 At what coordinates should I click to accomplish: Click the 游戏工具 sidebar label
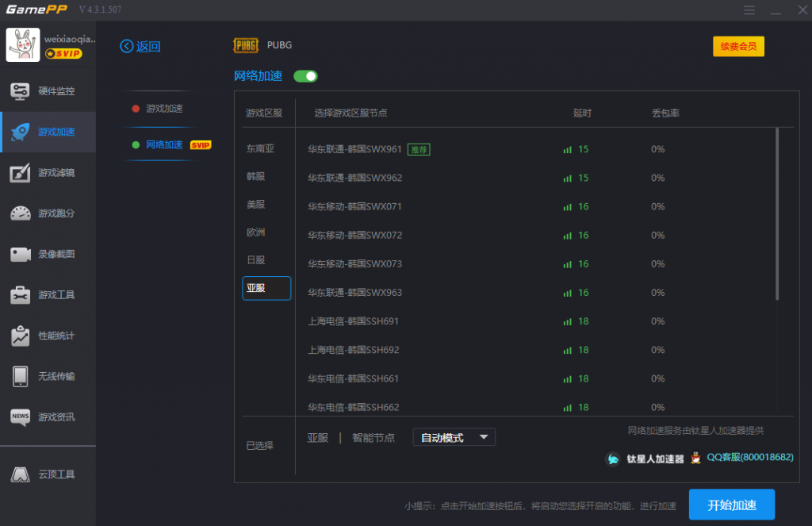tap(56, 295)
